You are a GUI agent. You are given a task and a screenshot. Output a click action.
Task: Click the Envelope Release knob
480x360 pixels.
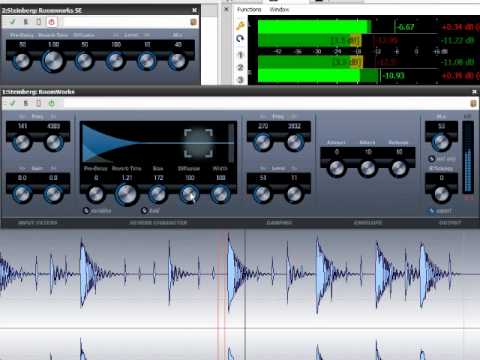(399, 168)
